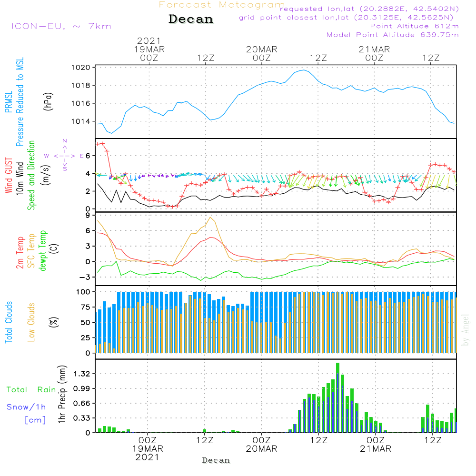Image resolution: width=476 pixels, height=476 pixels.
Task: Click the "ICON-EU, ~ 7km" model label
Action: (61, 26)
